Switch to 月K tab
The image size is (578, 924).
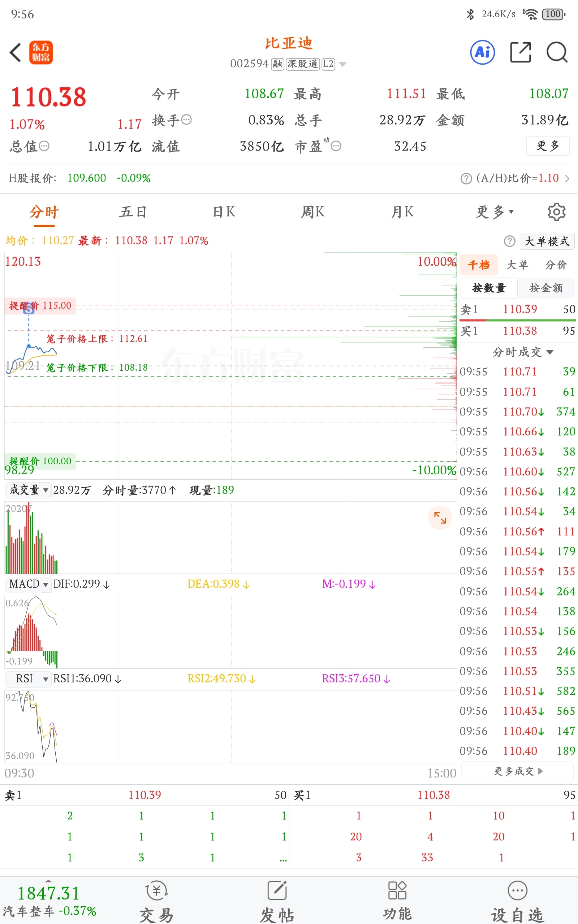402,212
